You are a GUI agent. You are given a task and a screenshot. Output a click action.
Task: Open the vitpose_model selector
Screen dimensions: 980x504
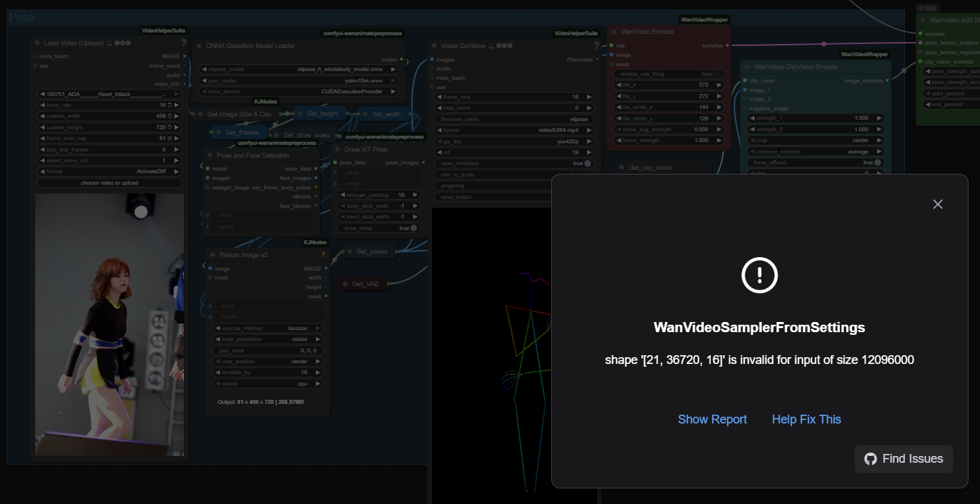(298, 69)
